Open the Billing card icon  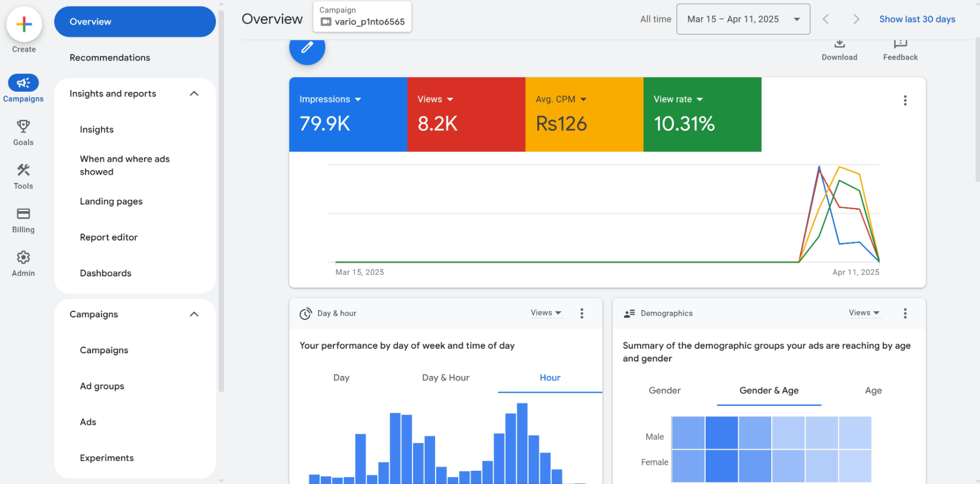coord(23,214)
